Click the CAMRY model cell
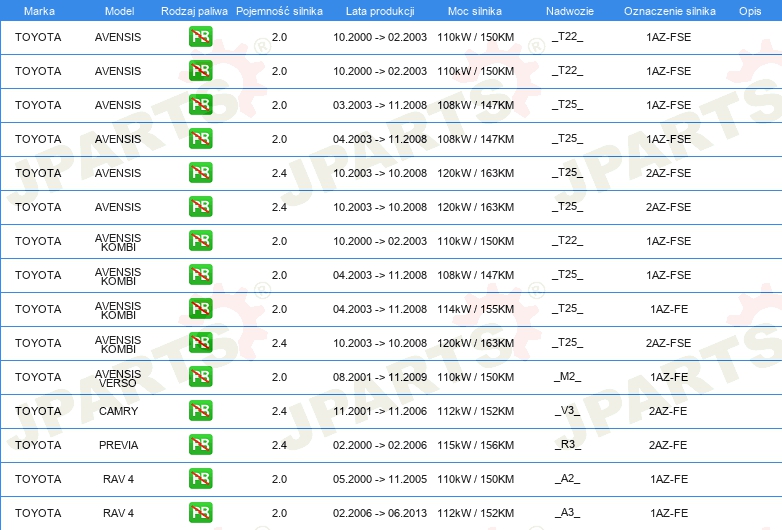 tap(118, 411)
